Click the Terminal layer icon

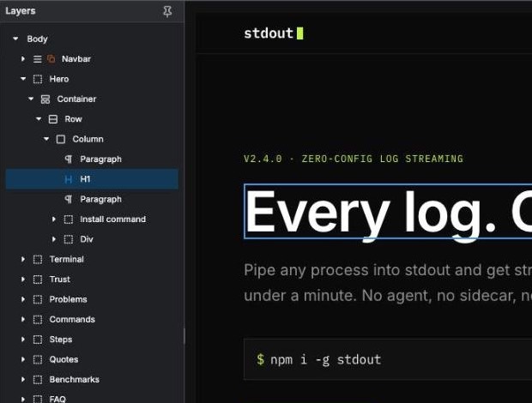(x=38, y=260)
